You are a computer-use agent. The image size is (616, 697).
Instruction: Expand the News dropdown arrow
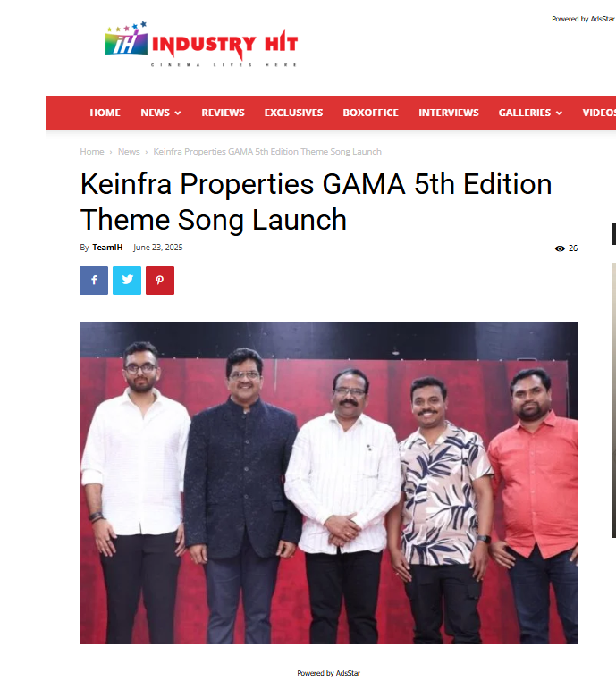[178, 113]
